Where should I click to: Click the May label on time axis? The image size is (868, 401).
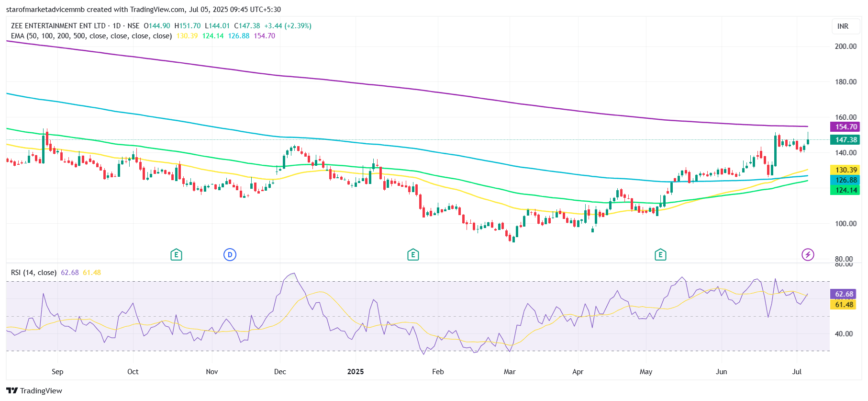646,372
